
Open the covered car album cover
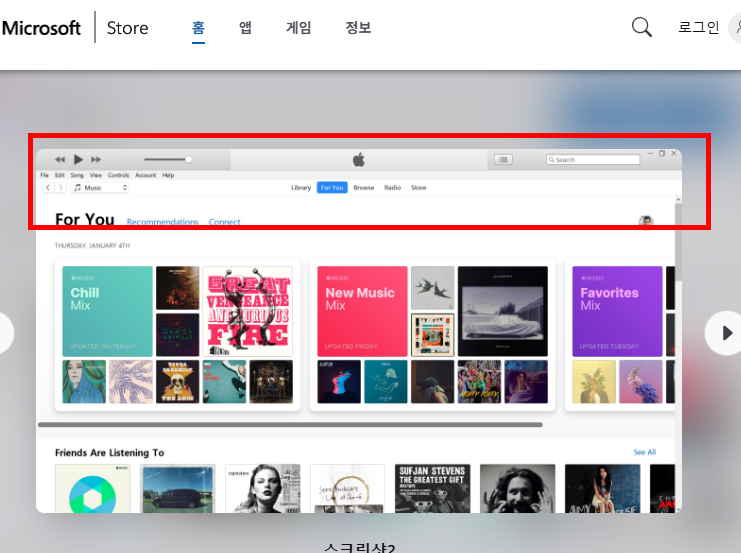503,311
